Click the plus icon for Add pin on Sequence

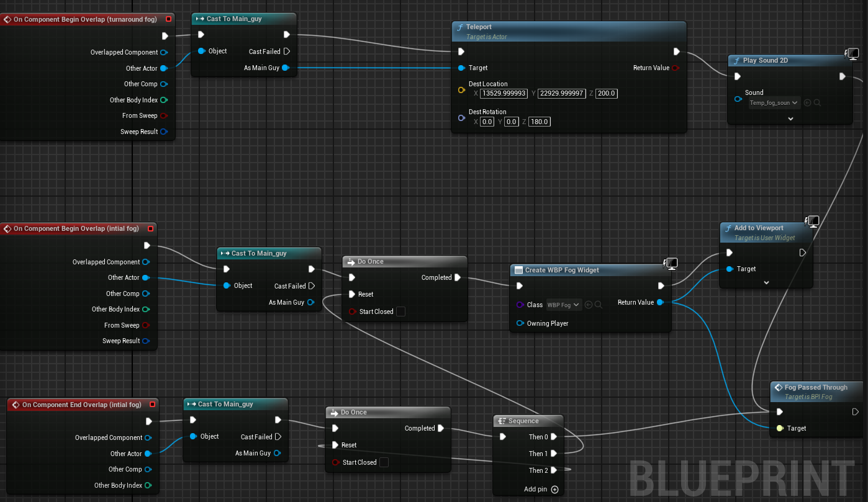click(x=555, y=490)
